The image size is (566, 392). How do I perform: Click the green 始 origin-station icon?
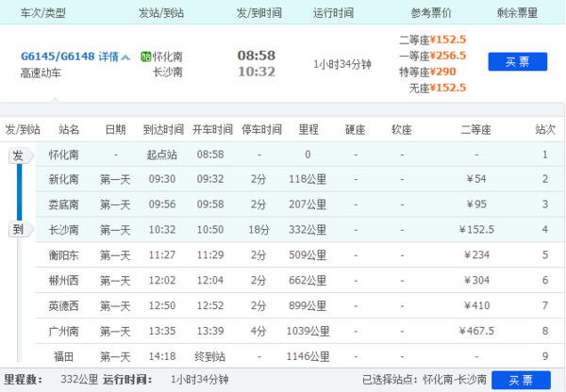pyautogui.click(x=144, y=56)
